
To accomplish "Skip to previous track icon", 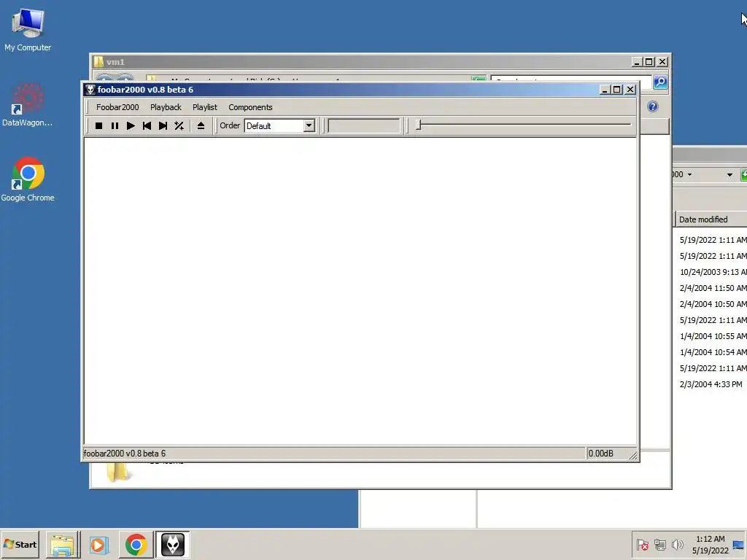I will click(x=147, y=125).
